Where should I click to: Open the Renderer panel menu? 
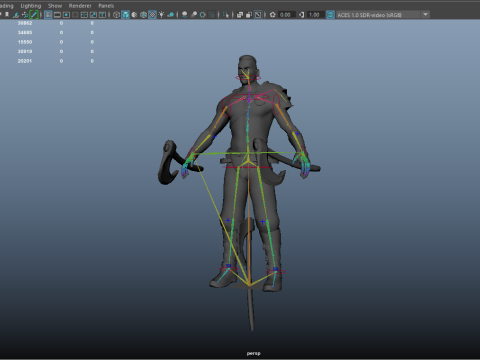tap(80, 6)
